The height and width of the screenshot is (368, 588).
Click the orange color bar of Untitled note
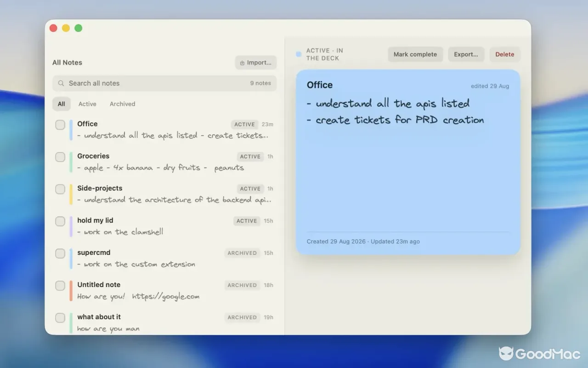click(71, 291)
